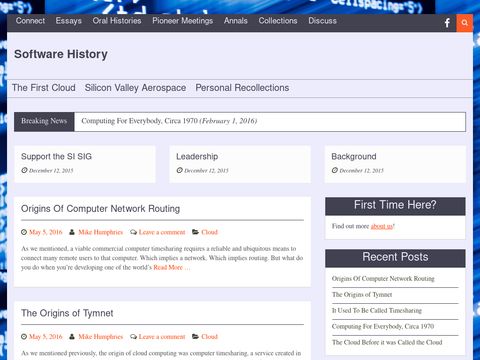This screenshot has height=360, width=480.
Task: Open the Connect menu item
Action: pyautogui.click(x=30, y=21)
